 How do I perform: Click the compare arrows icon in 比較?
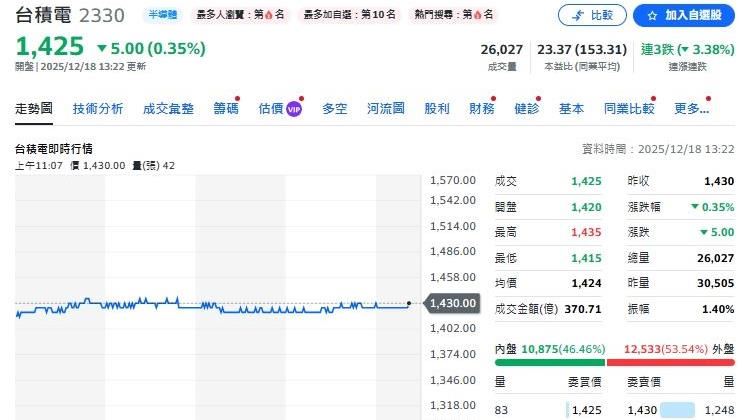pyautogui.click(x=578, y=16)
